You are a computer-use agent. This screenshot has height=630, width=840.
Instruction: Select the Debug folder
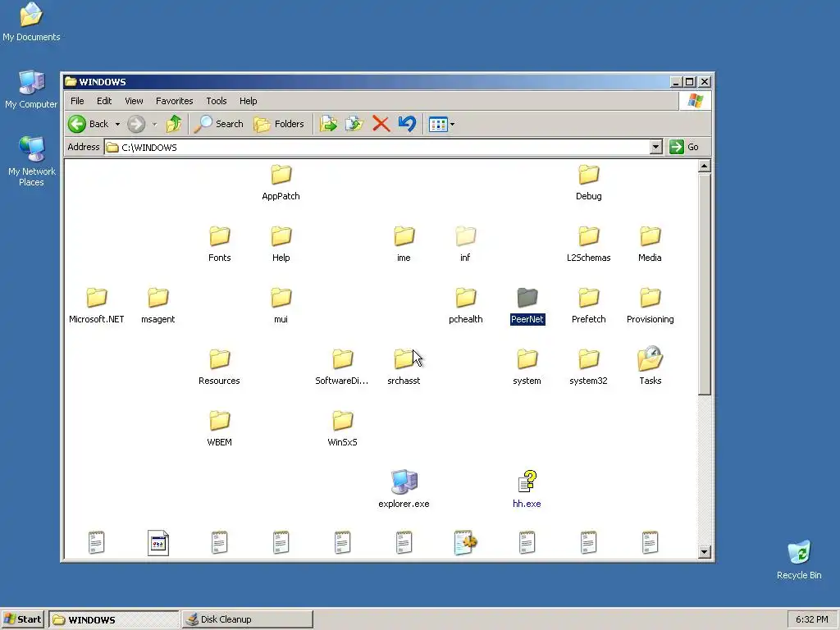(589, 182)
